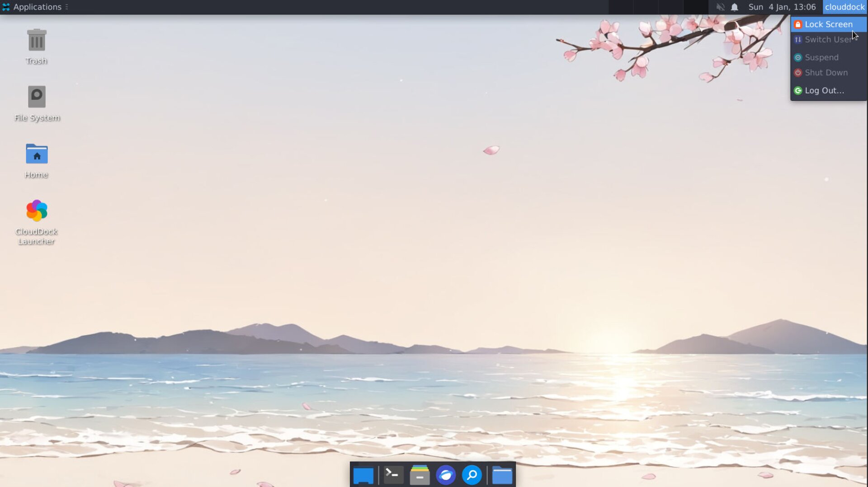Open the magnifier application finder in dock
Screen dimensions: 868x487
[x=472, y=475]
